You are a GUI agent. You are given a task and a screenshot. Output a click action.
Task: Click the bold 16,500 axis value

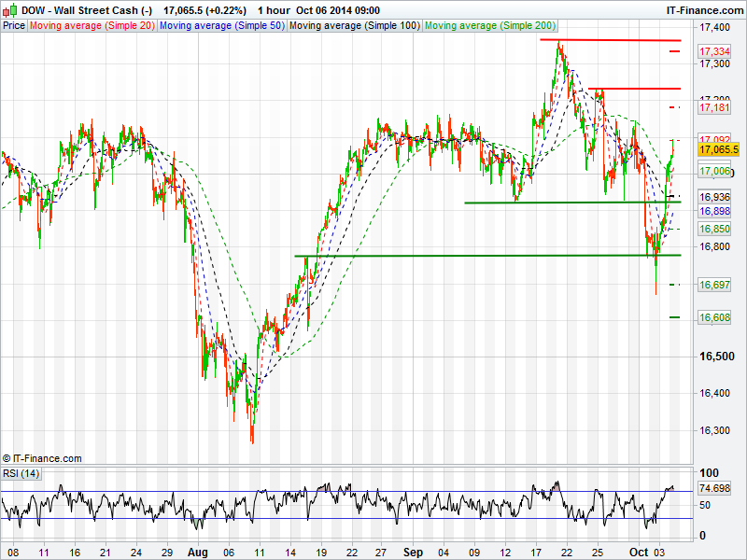point(716,357)
